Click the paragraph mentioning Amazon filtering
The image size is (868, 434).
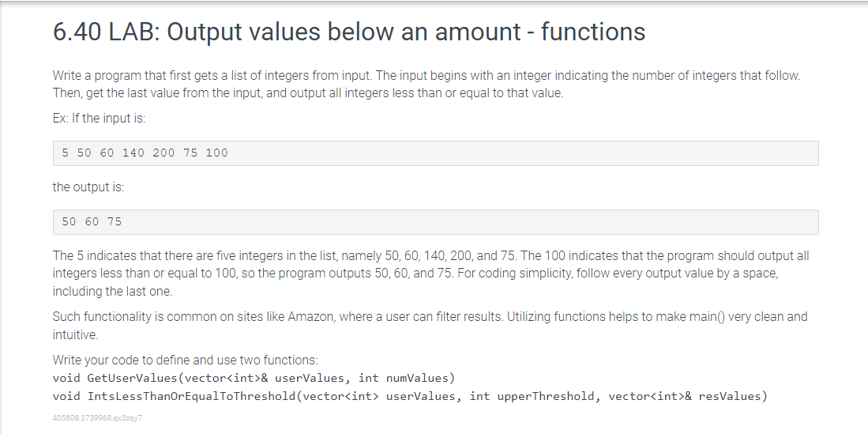[430, 326]
